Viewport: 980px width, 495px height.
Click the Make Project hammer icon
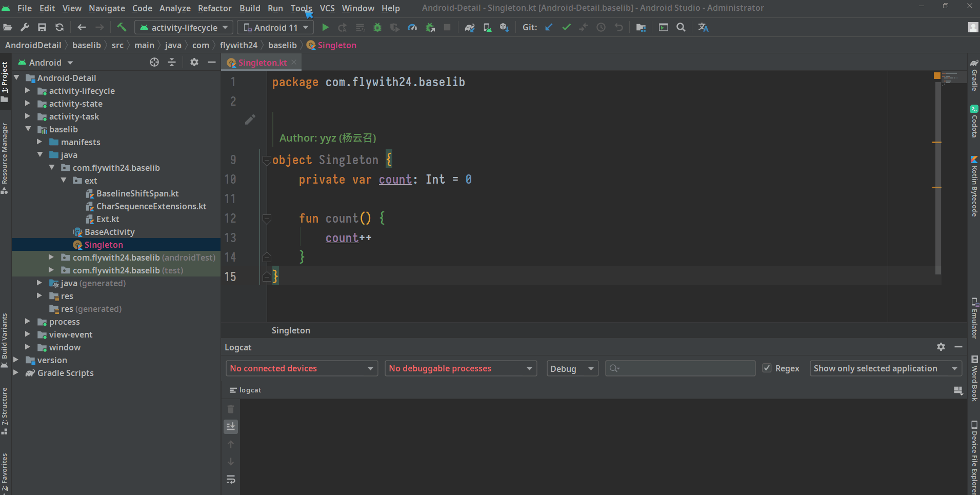[x=122, y=28]
